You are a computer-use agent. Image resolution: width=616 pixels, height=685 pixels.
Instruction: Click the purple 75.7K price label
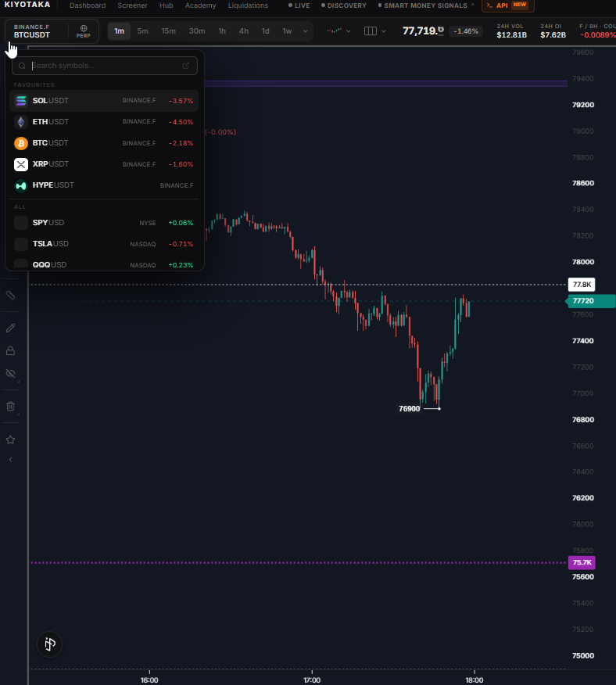582,563
